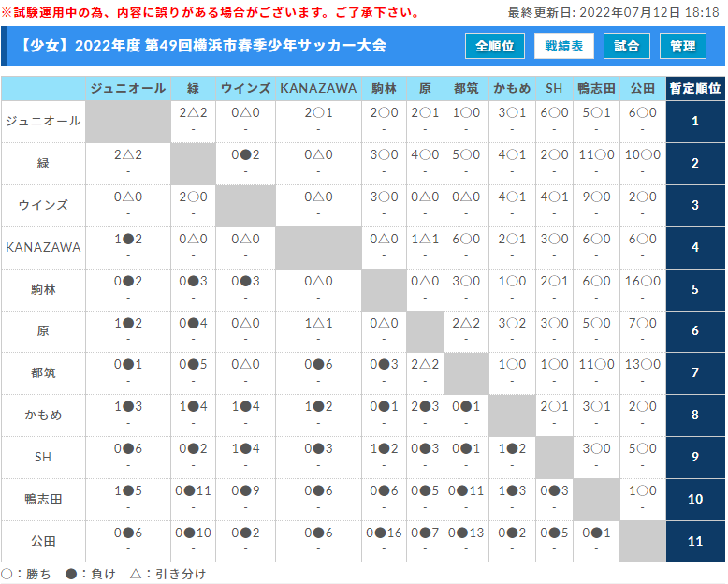Click ウインズ vs 鴨志田 score 9○0

(x=596, y=197)
